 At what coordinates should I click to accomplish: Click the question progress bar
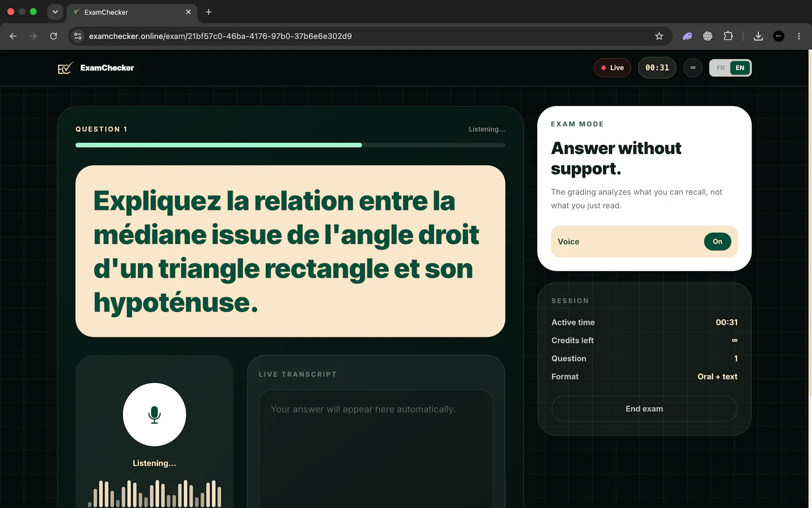(290, 145)
